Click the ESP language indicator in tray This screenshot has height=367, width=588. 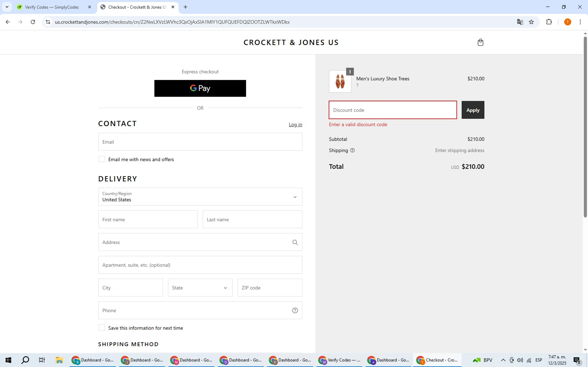click(539, 360)
